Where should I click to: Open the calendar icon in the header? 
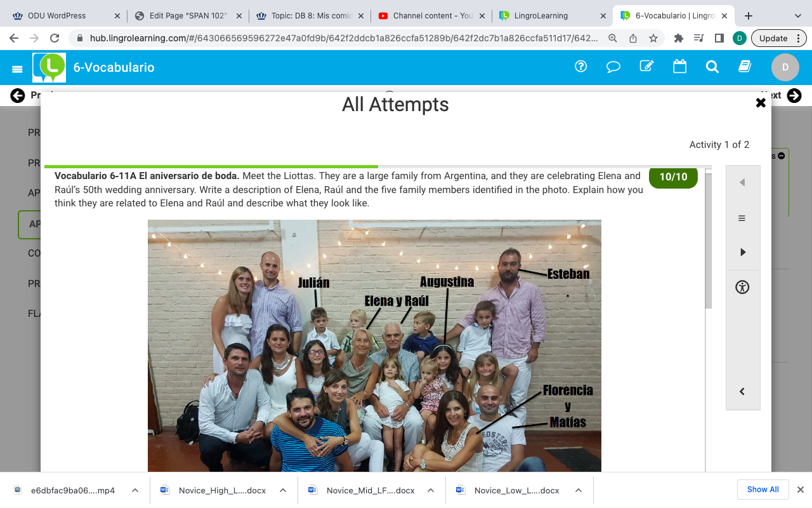click(679, 66)
